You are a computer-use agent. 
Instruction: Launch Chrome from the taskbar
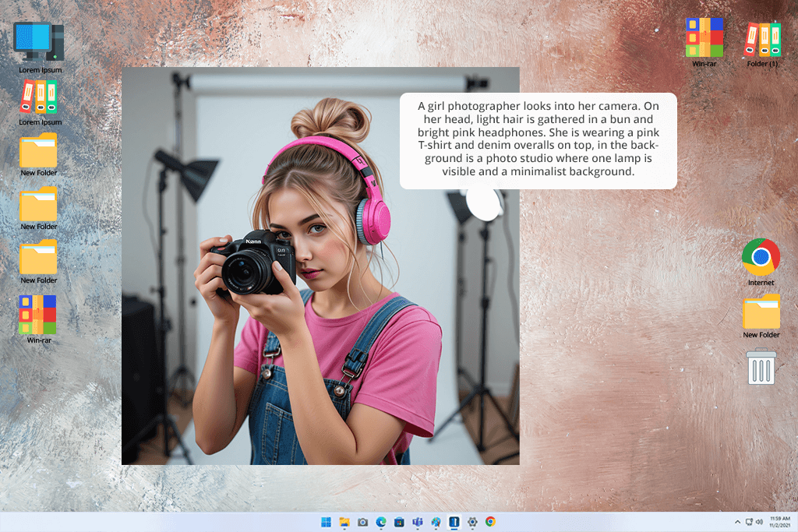(491, 522)
